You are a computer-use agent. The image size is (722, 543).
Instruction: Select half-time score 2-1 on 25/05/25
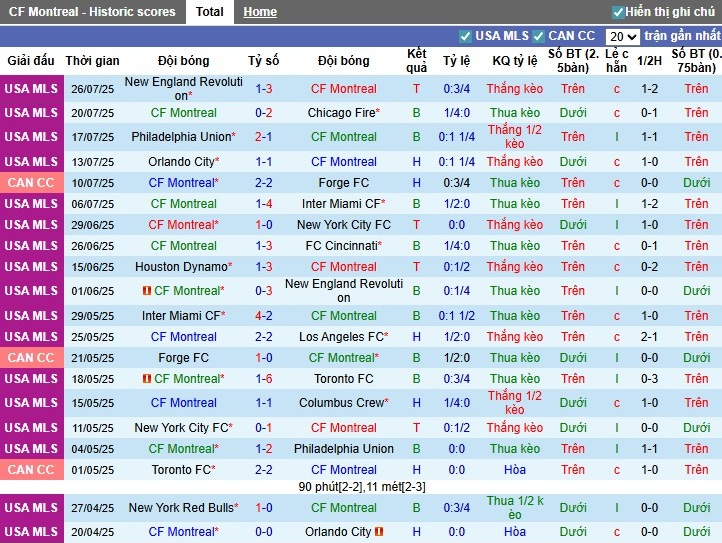click(x=649, y=337)
